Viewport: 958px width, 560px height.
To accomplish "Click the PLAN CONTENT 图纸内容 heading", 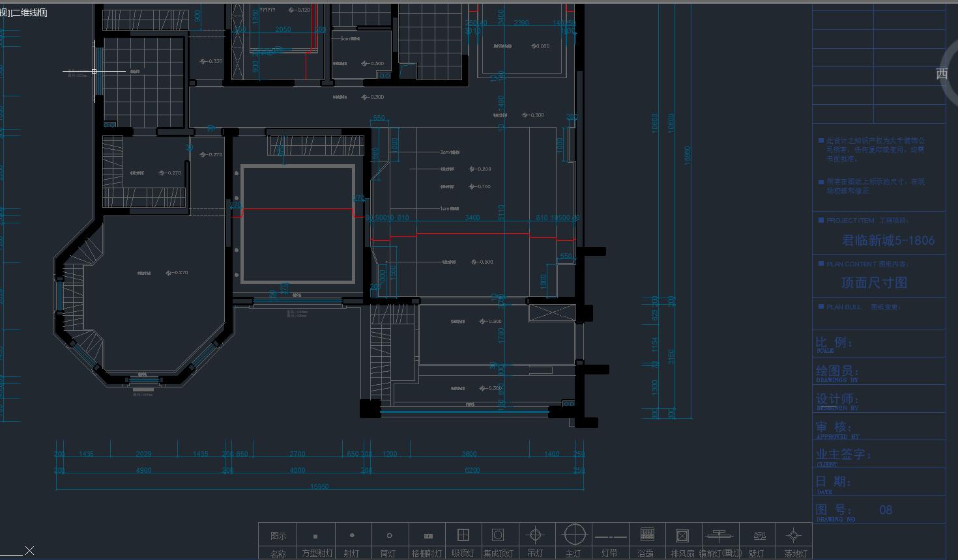I will pyautogui.click(x=867, y=264).
